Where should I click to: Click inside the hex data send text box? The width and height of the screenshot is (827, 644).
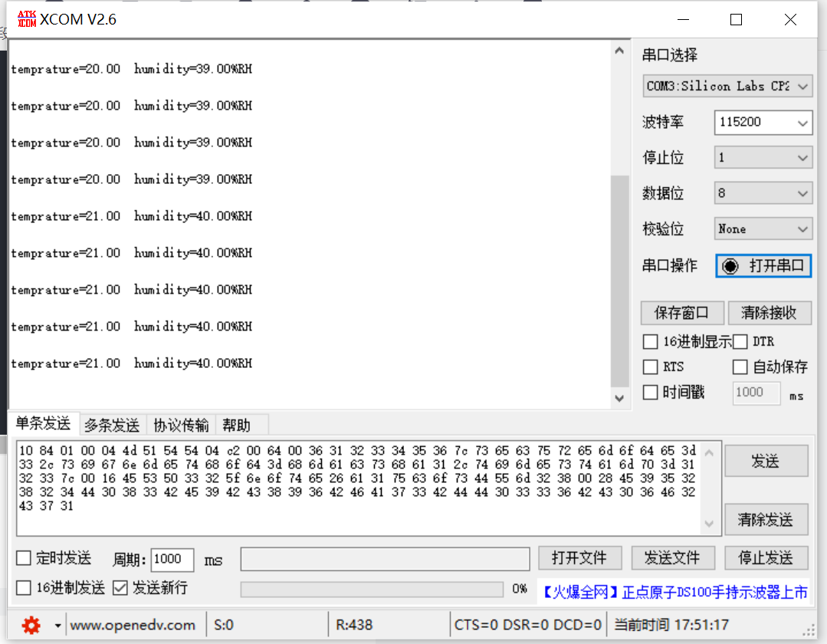click(x=359, y=488)
